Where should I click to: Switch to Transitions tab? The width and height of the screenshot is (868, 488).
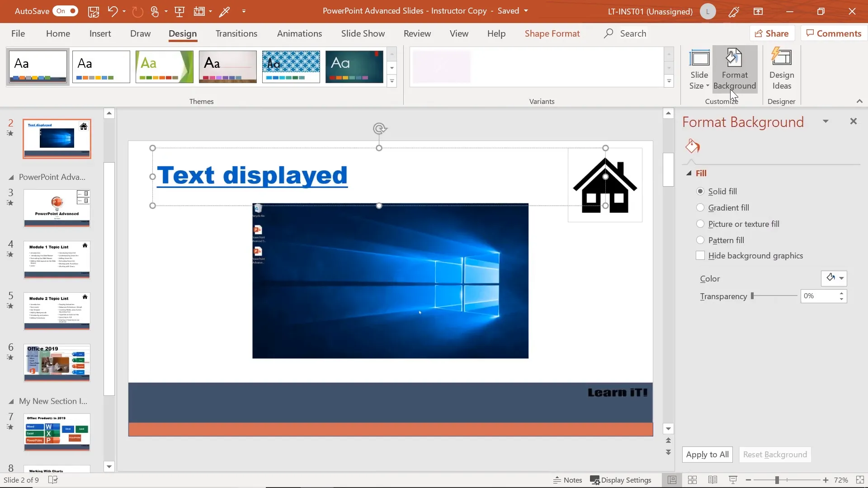[x=236, y=33]
